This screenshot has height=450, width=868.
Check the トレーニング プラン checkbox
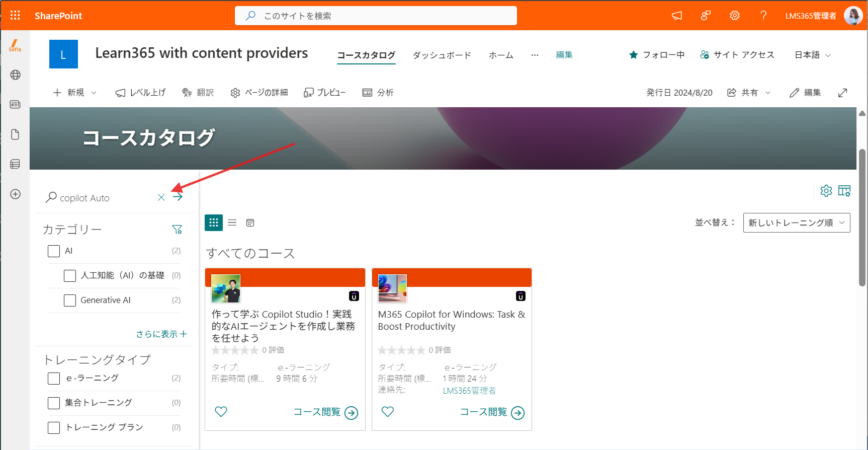pyautogui.click(x=54, y=428)
